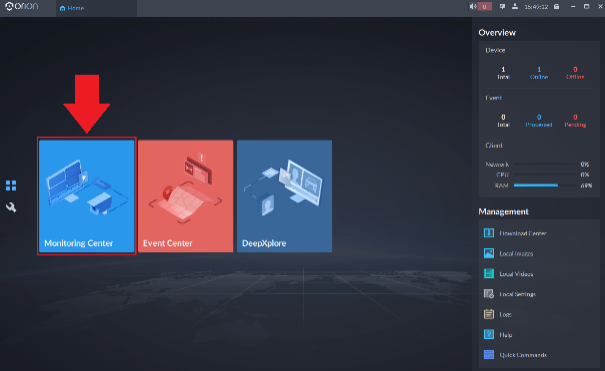
Task: Open the user account icon
Action: [515, 7]
